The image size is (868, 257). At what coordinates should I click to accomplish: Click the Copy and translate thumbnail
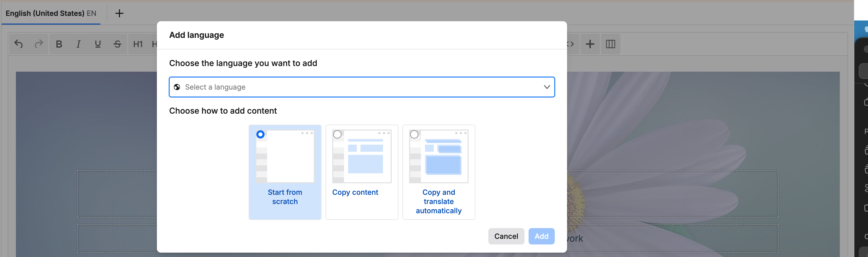click(x=439, y=156)
